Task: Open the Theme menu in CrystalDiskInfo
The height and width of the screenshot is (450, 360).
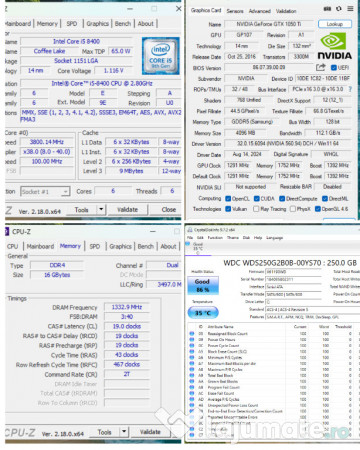Action: click(x=233, y=238)
